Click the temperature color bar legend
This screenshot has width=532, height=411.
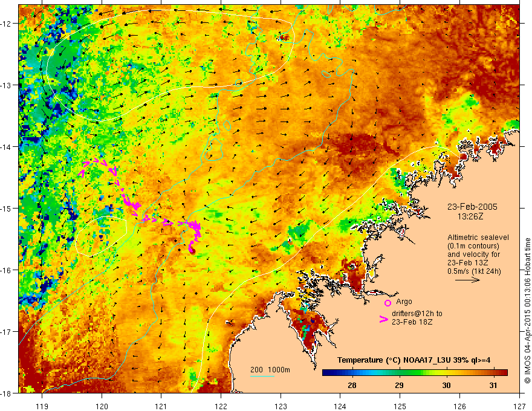click(415, 373)
